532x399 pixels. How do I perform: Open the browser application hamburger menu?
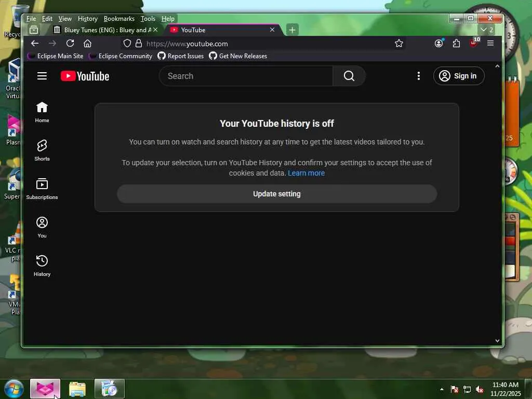[x=490, y=43]
